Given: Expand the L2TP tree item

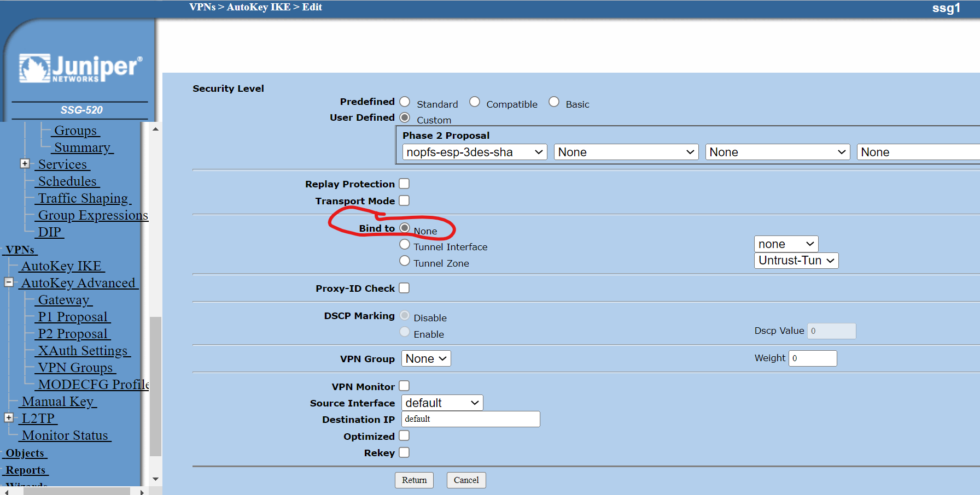Looking at the screenshot, I should point(9,417).
